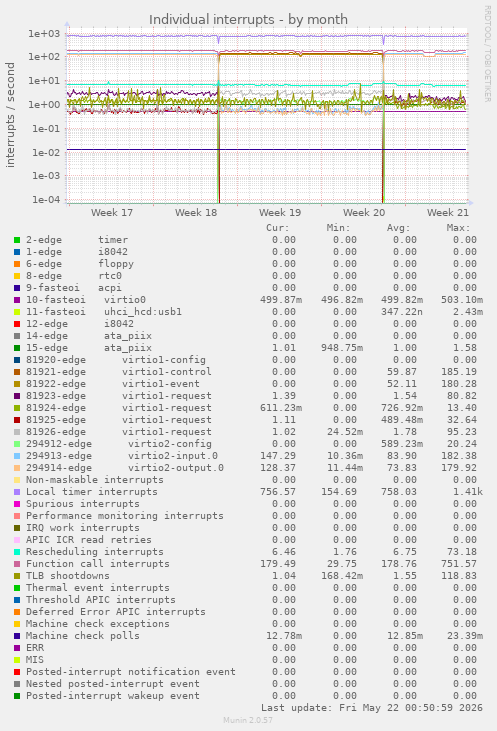This screenshot has height=731, width=497.
Task: Select the 10-fasteoi virtio0 legend label
Action: pos(86,300)
